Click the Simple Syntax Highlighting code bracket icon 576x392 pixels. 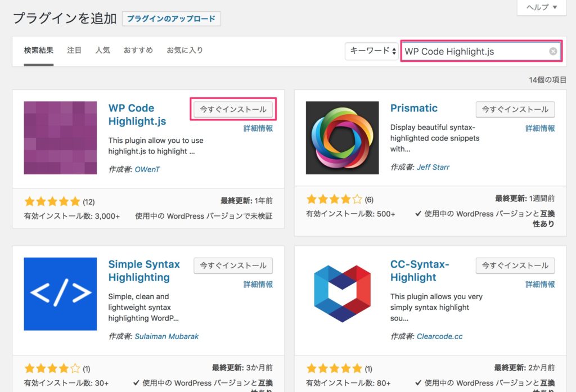[x=60, y=294]
